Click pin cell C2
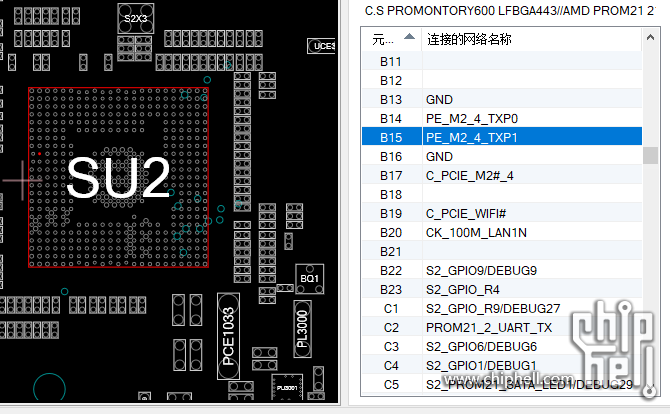The image size is (670, 414). click(391, 328)
